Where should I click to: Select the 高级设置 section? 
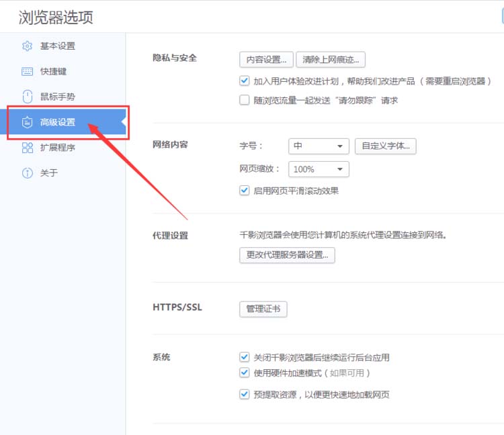click(x=62, y=122)
